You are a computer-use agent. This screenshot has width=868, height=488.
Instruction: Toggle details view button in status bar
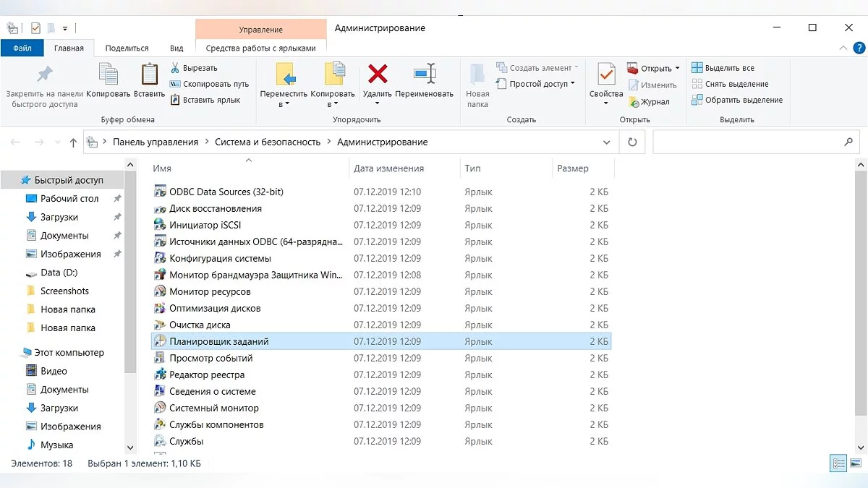(839, 463)
